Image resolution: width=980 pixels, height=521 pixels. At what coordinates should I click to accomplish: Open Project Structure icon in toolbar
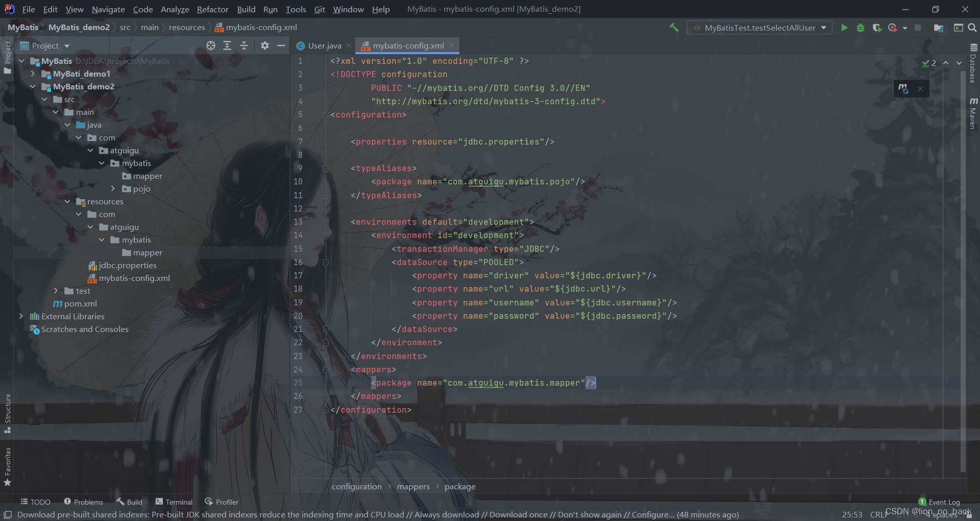tap(938, 28)
